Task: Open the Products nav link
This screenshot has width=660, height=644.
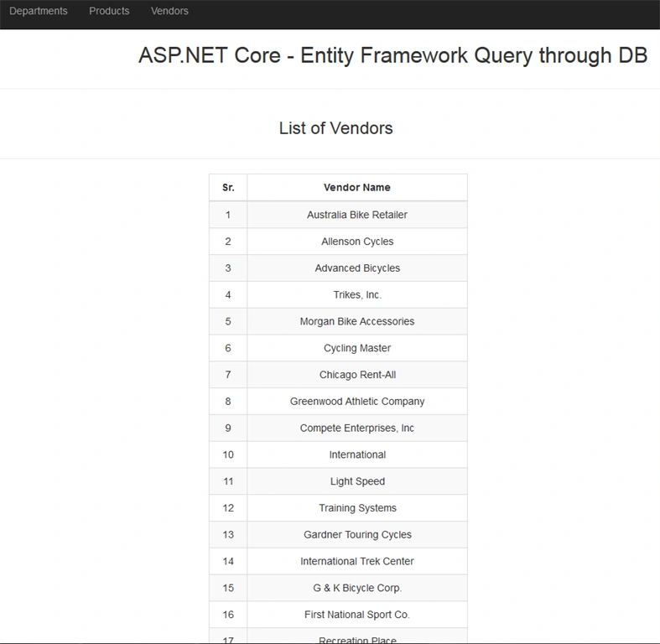Action: pyautogui.click(x=109, y=11)
